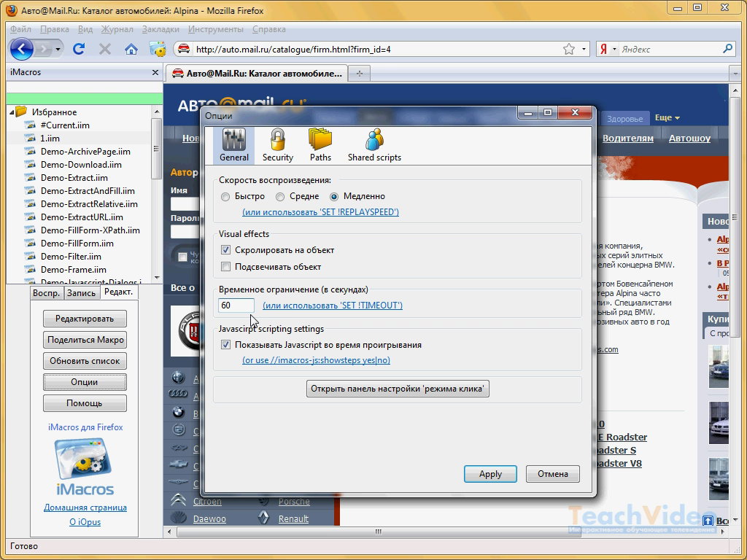Open the Security padlock tab
This screenshot has width=747, height=560.
tap(277, 145)
